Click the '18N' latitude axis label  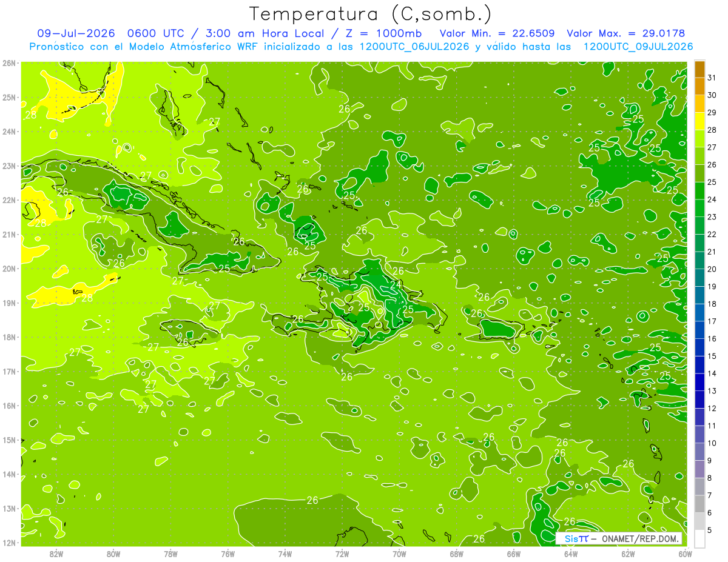pos(9,337)
